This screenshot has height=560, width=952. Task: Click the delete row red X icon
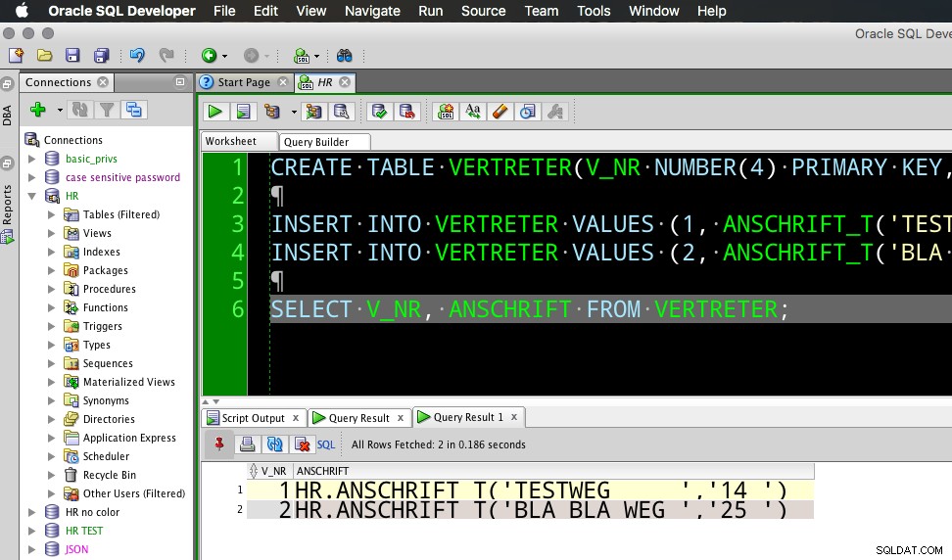point(302,444)
